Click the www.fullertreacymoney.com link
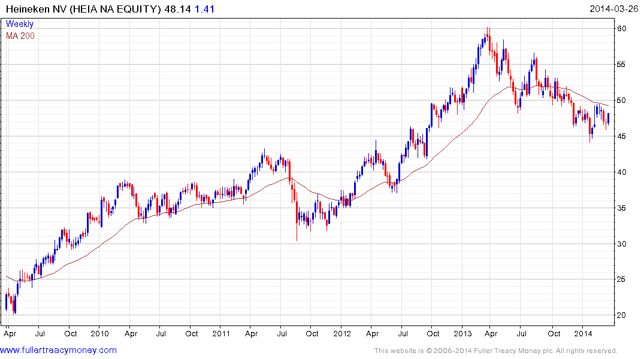This screenshot has height=359, width=644. (58, 350)
